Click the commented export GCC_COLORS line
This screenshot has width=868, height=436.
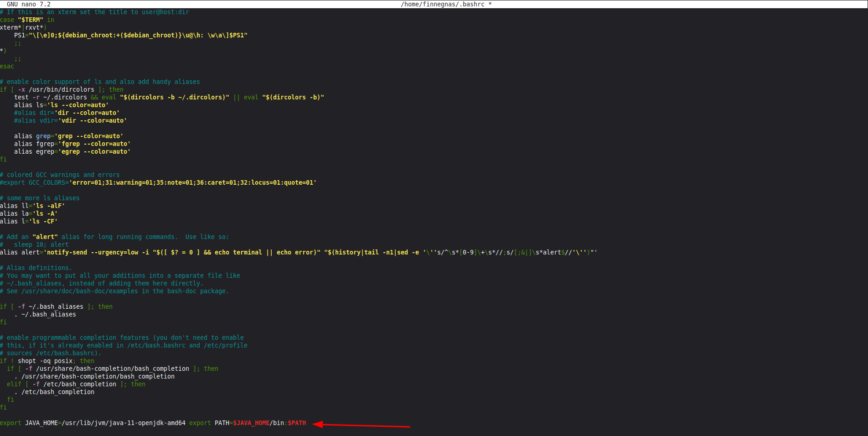coord(158,182)
